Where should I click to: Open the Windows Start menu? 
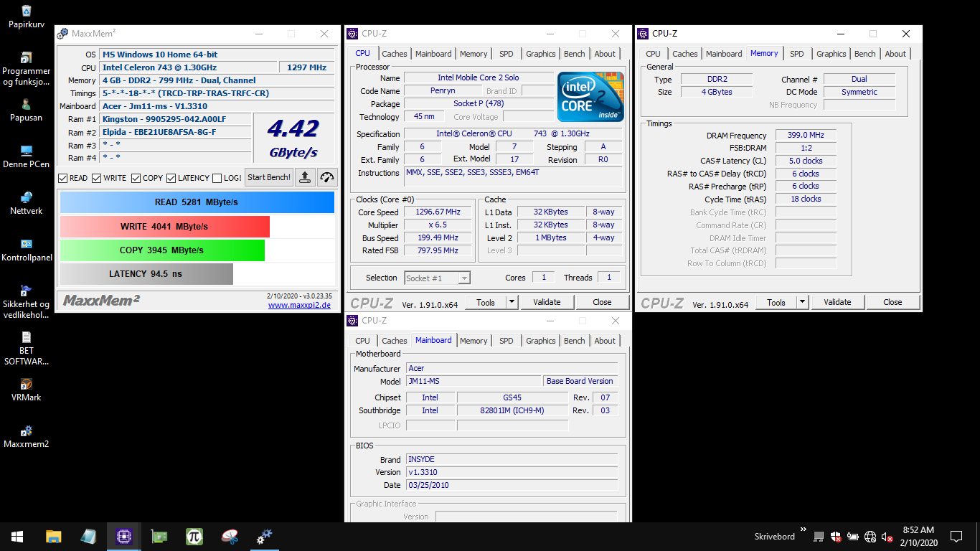tap(17, 537)
